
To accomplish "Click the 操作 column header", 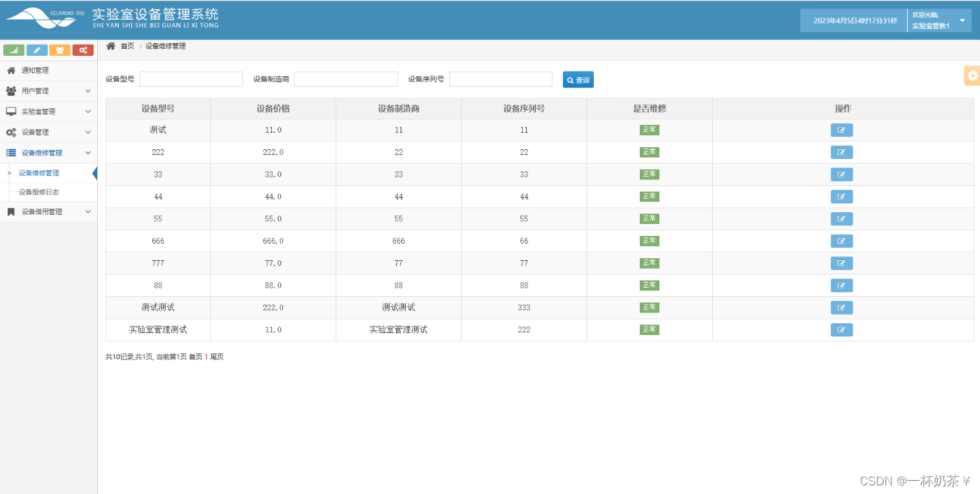I will click(843, 109).
